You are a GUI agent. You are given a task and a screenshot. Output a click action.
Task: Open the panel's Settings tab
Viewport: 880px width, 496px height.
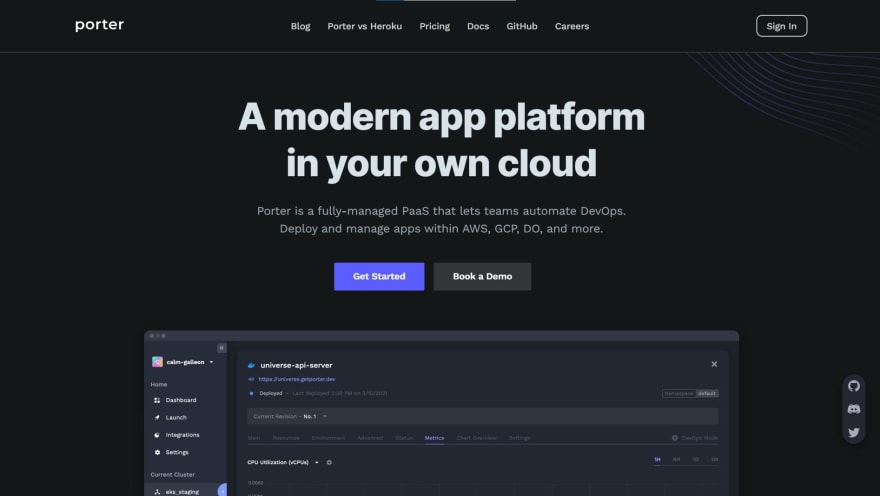(x=519, y=438)
